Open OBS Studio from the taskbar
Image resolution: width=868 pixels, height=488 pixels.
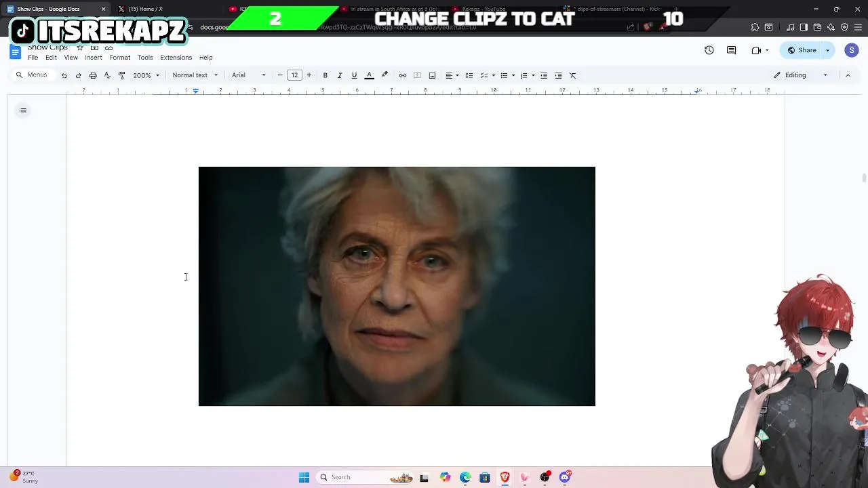(545, 477)
